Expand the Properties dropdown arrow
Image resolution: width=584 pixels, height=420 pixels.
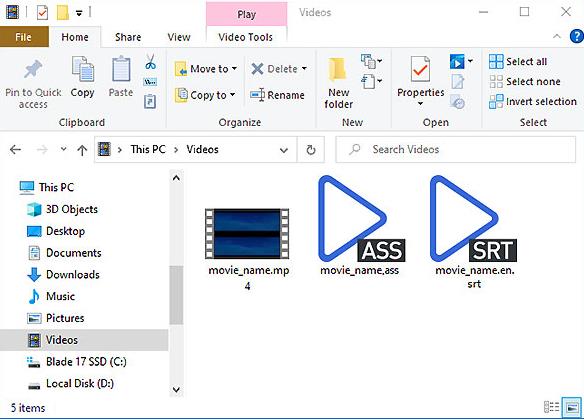coord(420,104)
